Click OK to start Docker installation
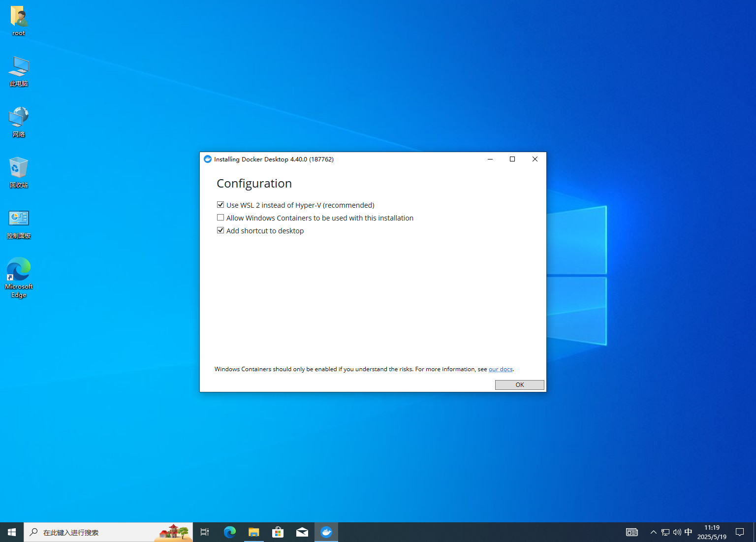 point(519,385)
